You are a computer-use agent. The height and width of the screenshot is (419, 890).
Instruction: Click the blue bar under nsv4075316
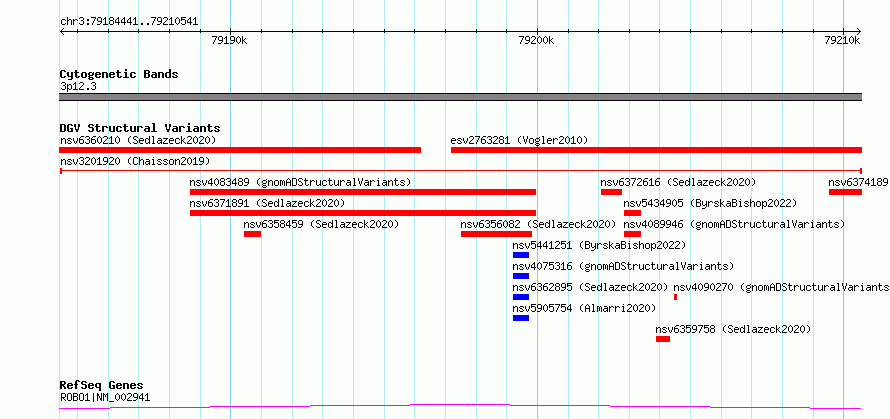pyautogui.click(x=521, y=276)
